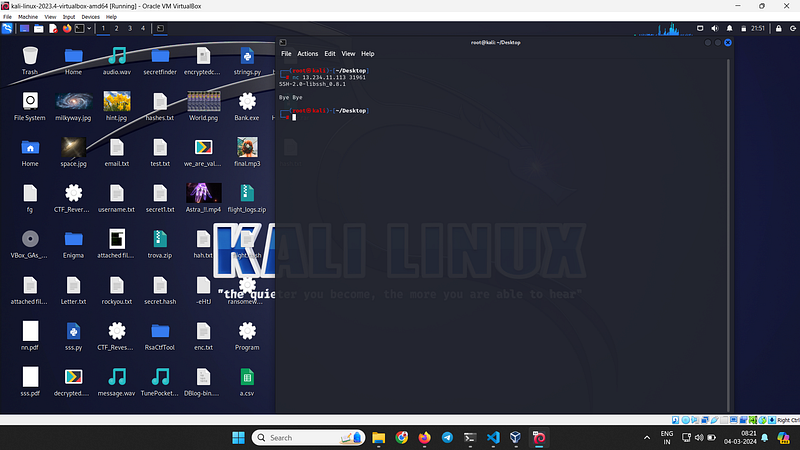Image resolution: width=800 pixels, height=450 pixels.
Task: Show hidden Windows tray icons chevron
Action: [647, 438]
